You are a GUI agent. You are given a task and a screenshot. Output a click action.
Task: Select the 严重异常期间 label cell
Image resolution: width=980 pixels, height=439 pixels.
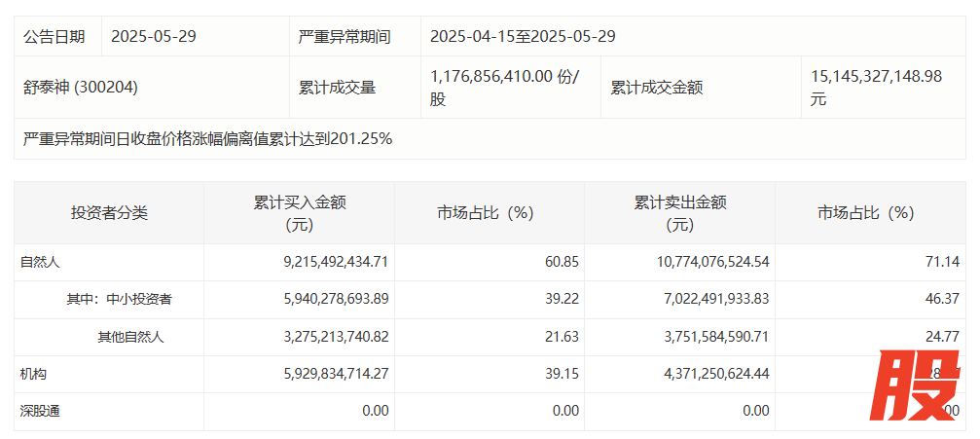click(x=344, y=37)
